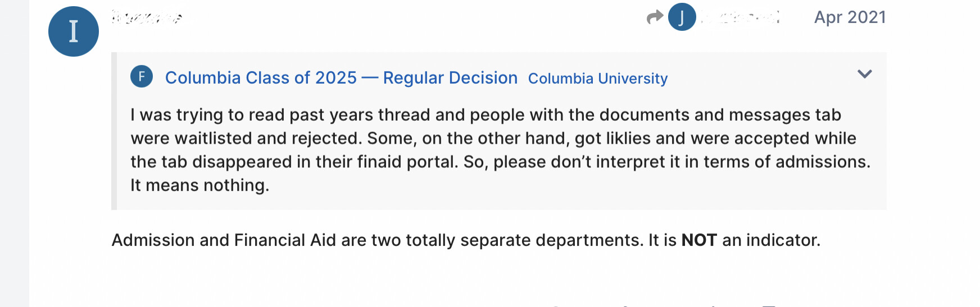The width and height of the screenshot is (980, 307).
Task: Click the poster's large "I" avatar
Action: 74,31
